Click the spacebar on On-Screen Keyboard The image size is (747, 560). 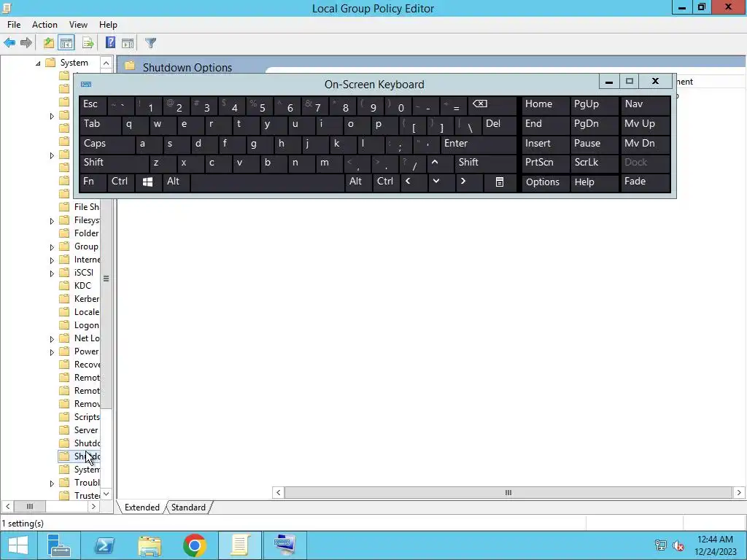(267, 182)
